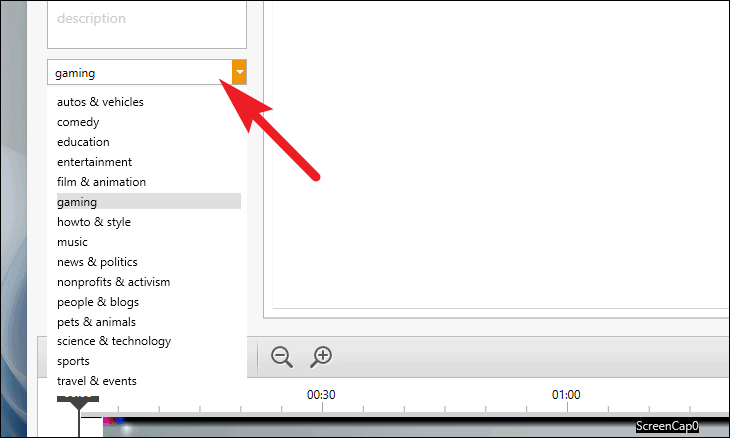Select education category option
This screenshot has height=438, width=730.
[x=83, y=142]
